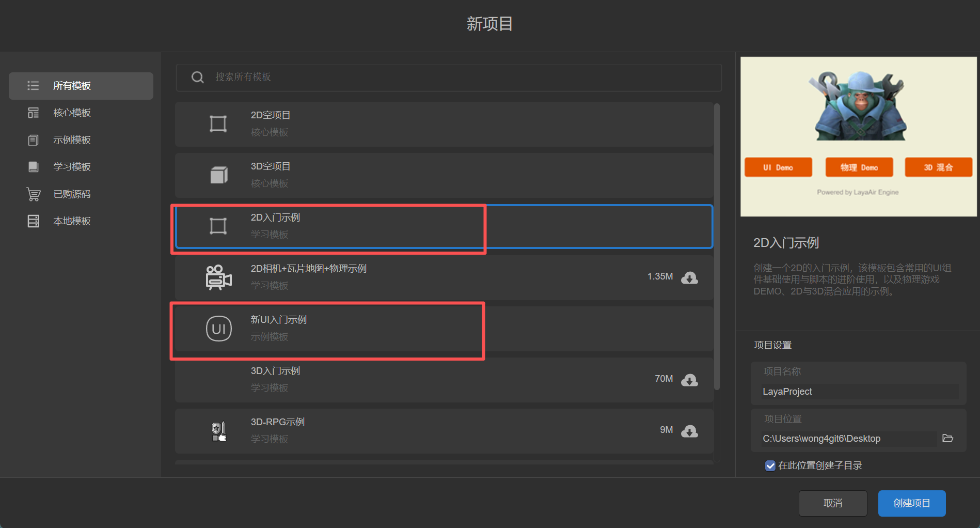Click the 2D空项目 frame icon

(218, 124)
